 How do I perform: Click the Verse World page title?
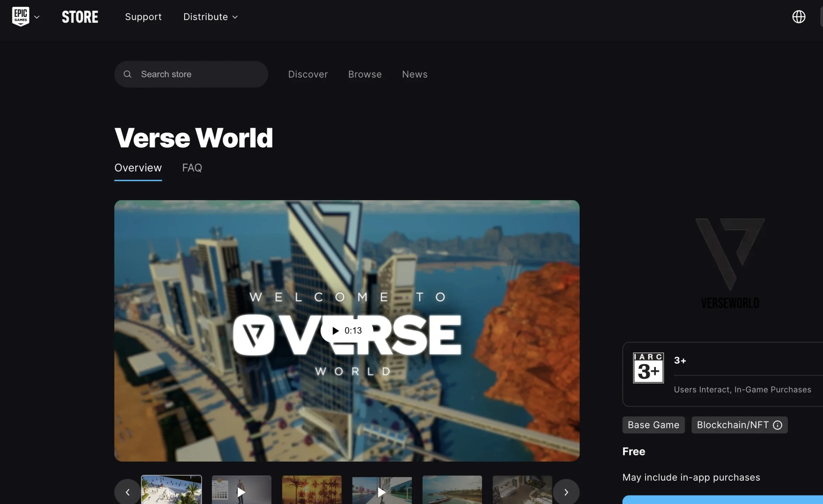pyautogui.click(x=193, y=138)
